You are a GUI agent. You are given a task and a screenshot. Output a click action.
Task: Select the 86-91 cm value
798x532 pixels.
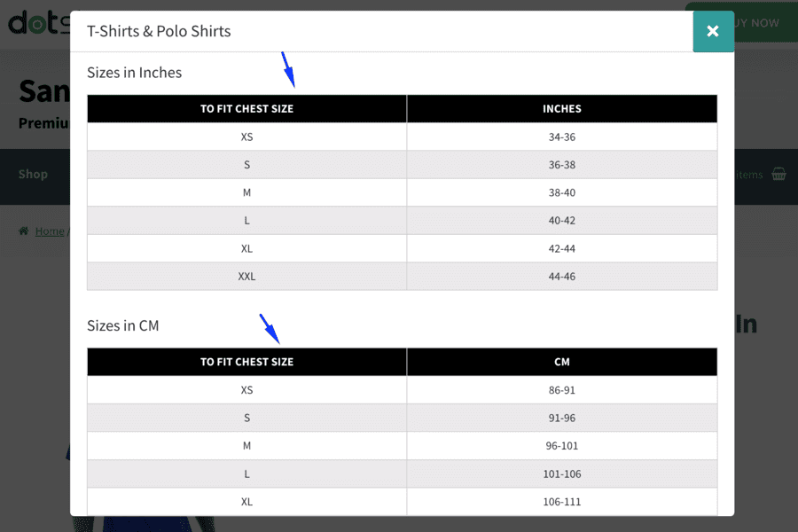coord(562,390)
